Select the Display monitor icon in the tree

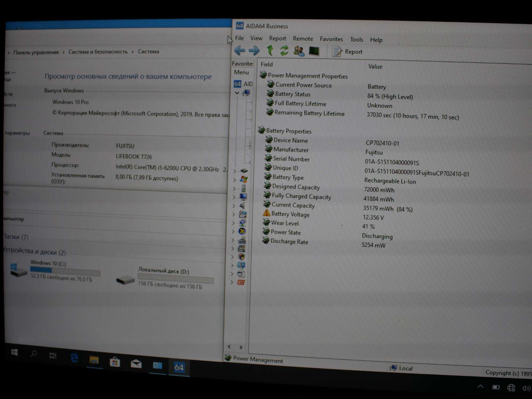tap(243, 197)
